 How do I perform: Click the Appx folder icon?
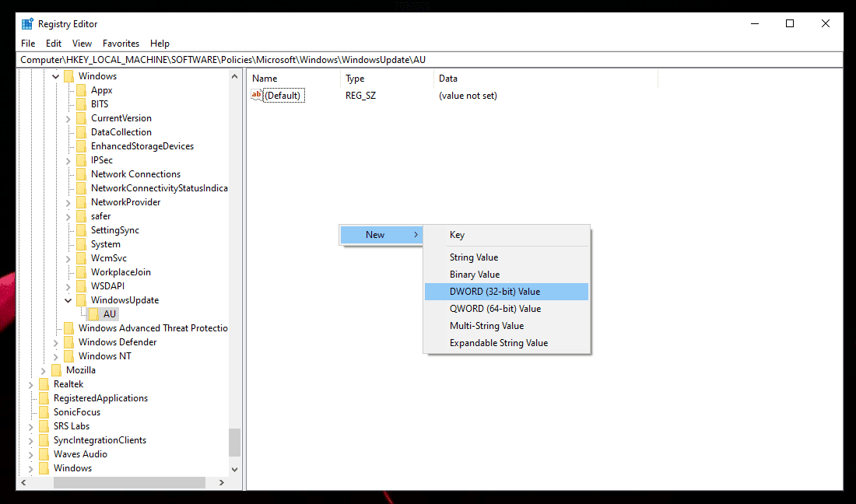point(82,90)
